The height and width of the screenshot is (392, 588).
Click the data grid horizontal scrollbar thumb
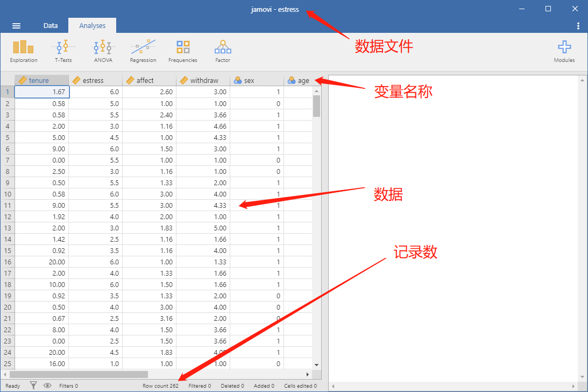[x=79, y=374]
